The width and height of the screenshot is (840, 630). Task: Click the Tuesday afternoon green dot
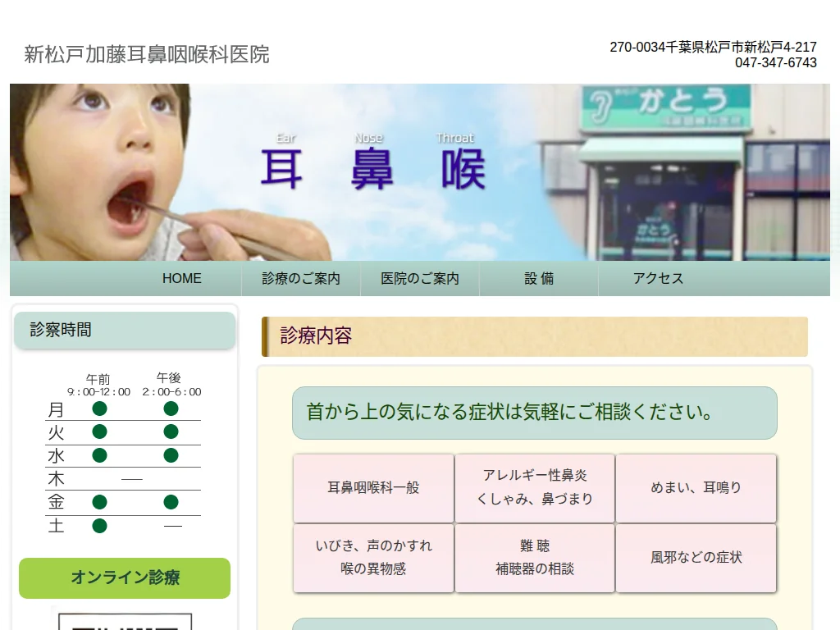171,432
